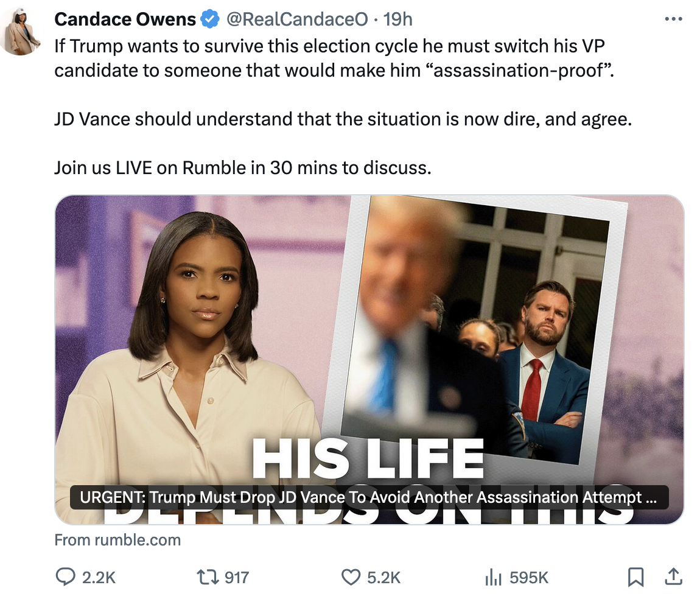Bookmark this tweet
Image resolution: width=700 pixels, height=599 pixels.
(635, 576)
